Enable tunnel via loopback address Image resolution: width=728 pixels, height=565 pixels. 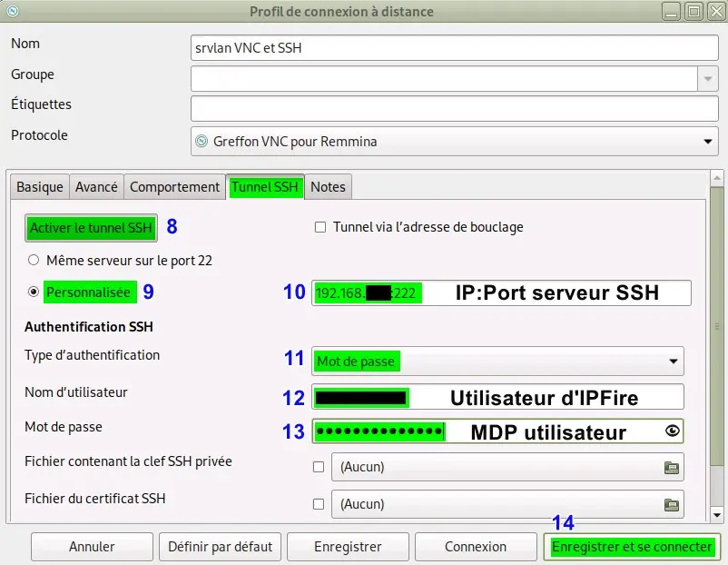(x=320, y=227)
